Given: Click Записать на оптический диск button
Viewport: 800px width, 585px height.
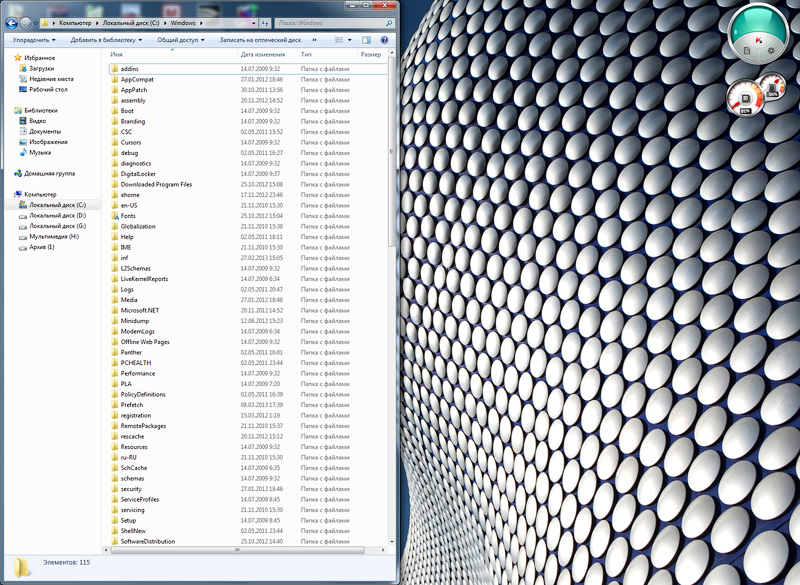Looking at the screenshot, I should click(x=260, y=40).
